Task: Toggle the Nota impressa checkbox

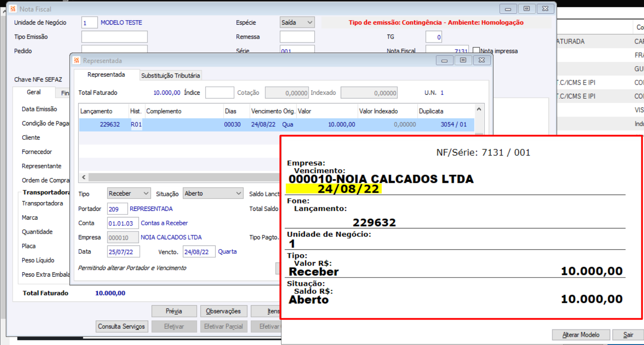Action: click(477, 51)
